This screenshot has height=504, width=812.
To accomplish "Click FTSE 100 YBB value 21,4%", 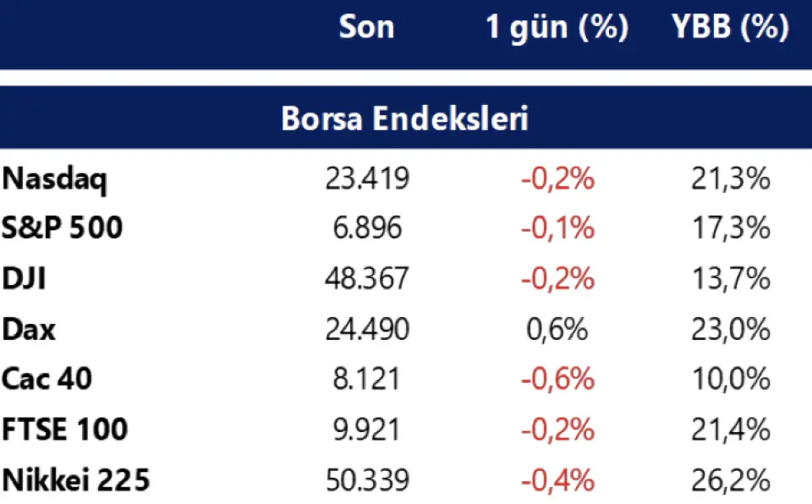I will pos(730,430).
